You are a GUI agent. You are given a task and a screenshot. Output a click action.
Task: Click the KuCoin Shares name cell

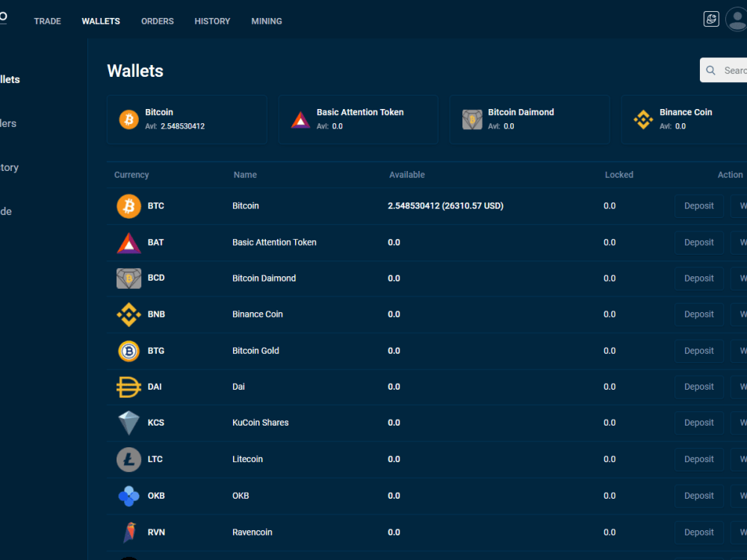click(x=260, y=423)
